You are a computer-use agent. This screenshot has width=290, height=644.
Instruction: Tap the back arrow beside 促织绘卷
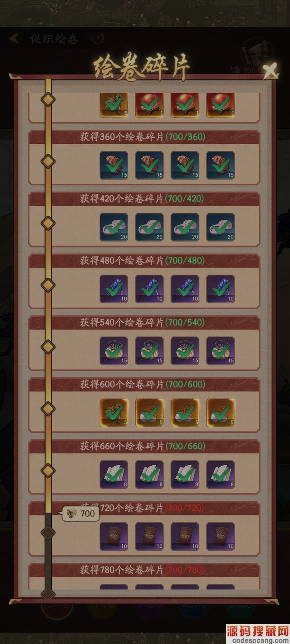point(14,38)
